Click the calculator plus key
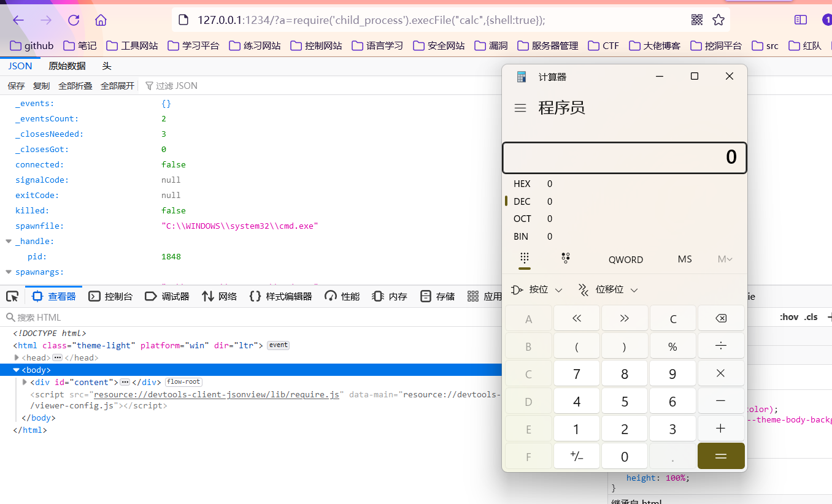Viewport: 832px width, 504px height. [x=721, y=429]
